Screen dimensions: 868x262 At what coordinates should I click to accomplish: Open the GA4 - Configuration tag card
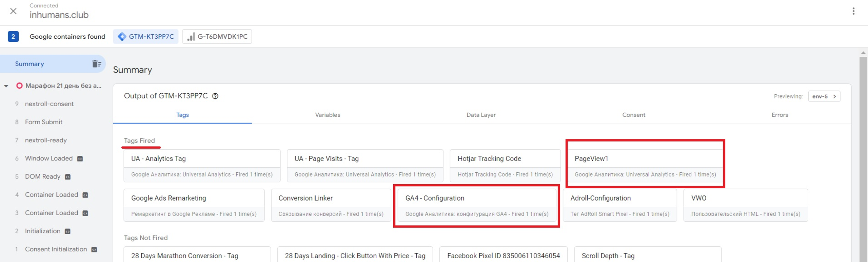tap(477, 205)
